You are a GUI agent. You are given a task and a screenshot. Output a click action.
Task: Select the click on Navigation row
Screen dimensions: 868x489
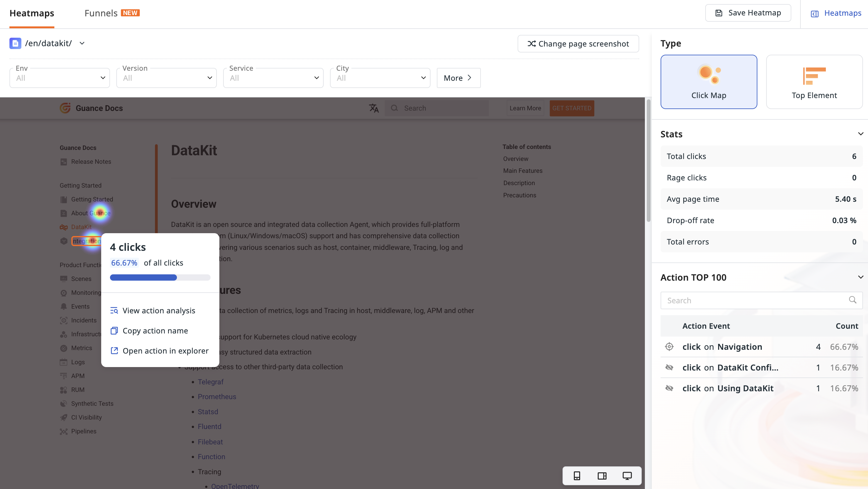pyautogui.click(x=761, y=347)
